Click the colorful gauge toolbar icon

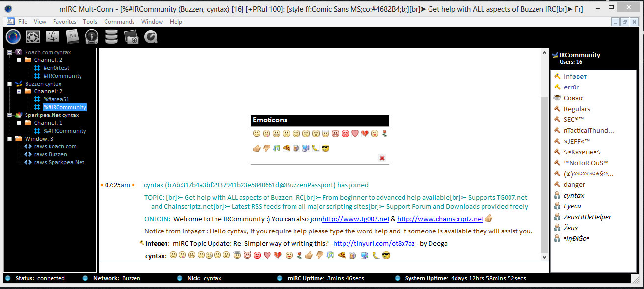(13, 37)
